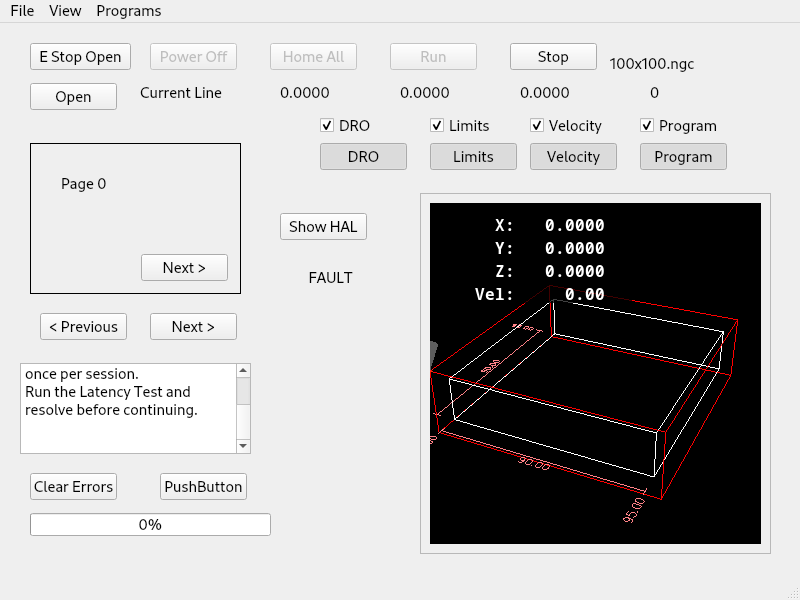The image size is (800, 600).
Task: Click the E Stop Open button
Action: point(80,57)
